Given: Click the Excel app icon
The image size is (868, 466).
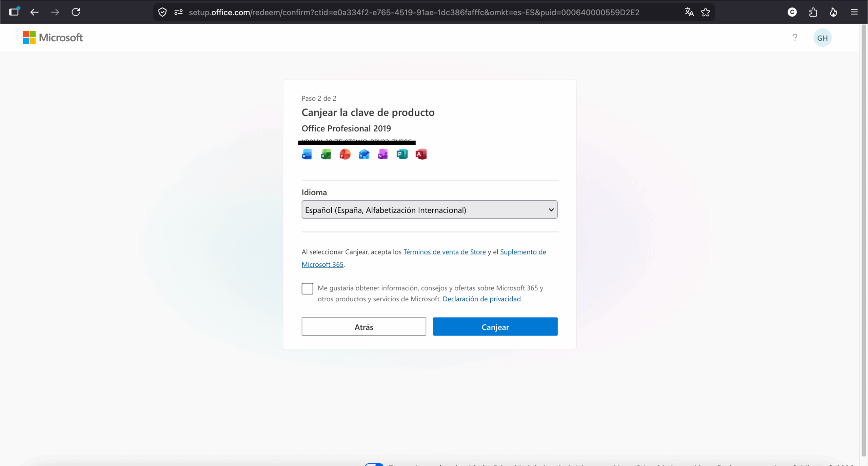Looking at the screenshot, I should (326, 154).
